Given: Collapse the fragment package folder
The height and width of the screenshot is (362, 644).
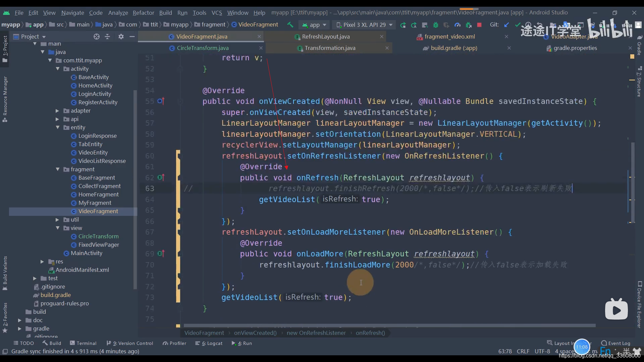Looking at the screenshot, I should [57, 169].
